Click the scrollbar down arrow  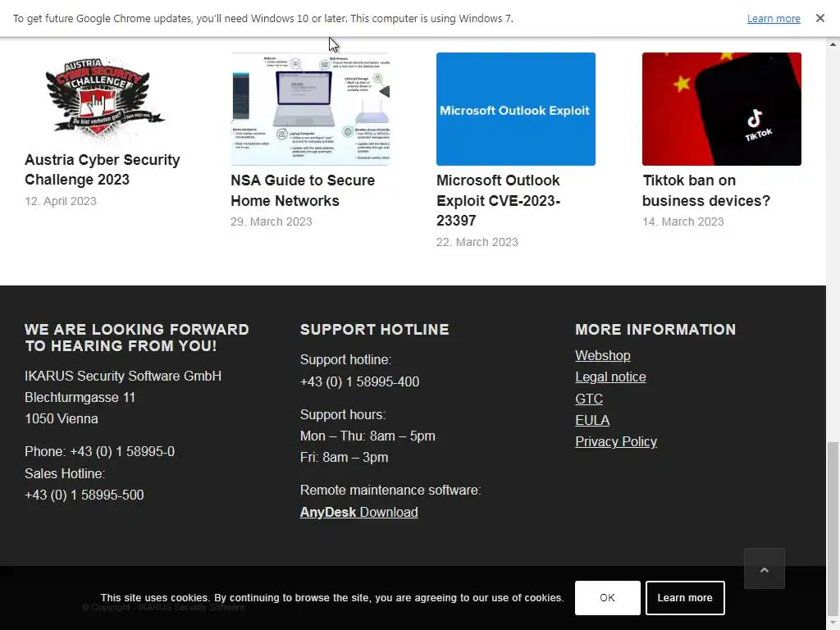(833, 624)
